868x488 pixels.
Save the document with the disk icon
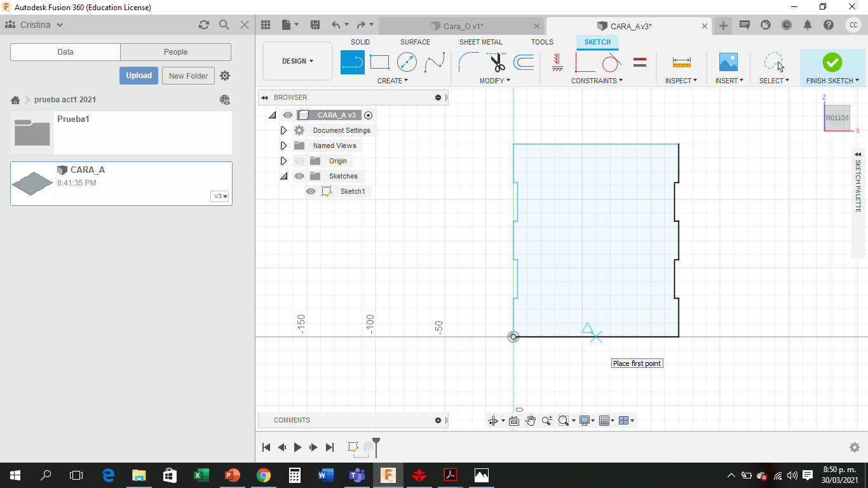(315, 25)
